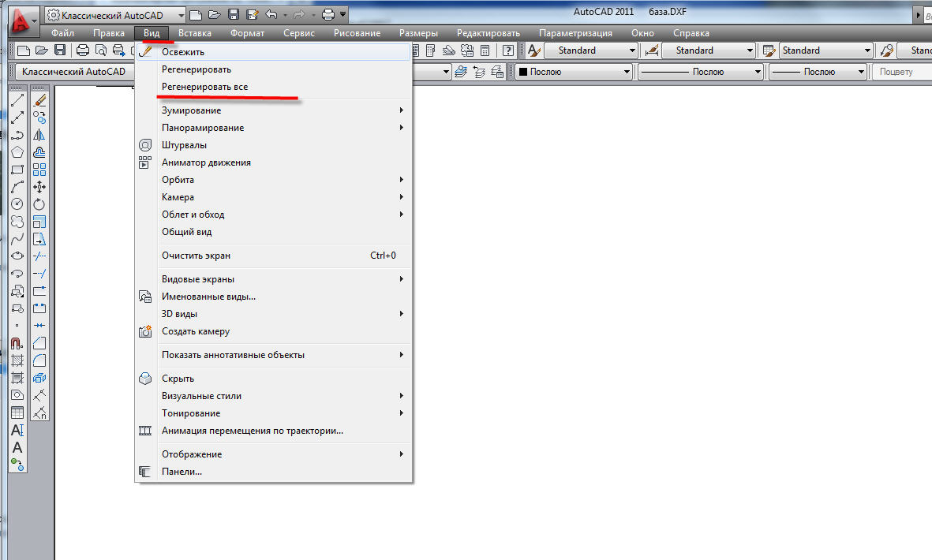This screenshot has height=560, width=932.
Task: Open the Файл menu
Action: [x=62, y=33]
